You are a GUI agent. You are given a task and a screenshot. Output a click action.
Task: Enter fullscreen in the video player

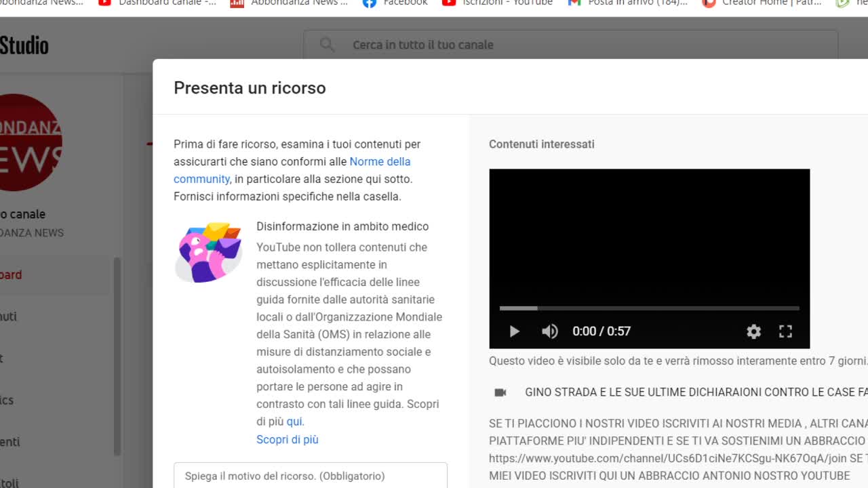[785, 331]
